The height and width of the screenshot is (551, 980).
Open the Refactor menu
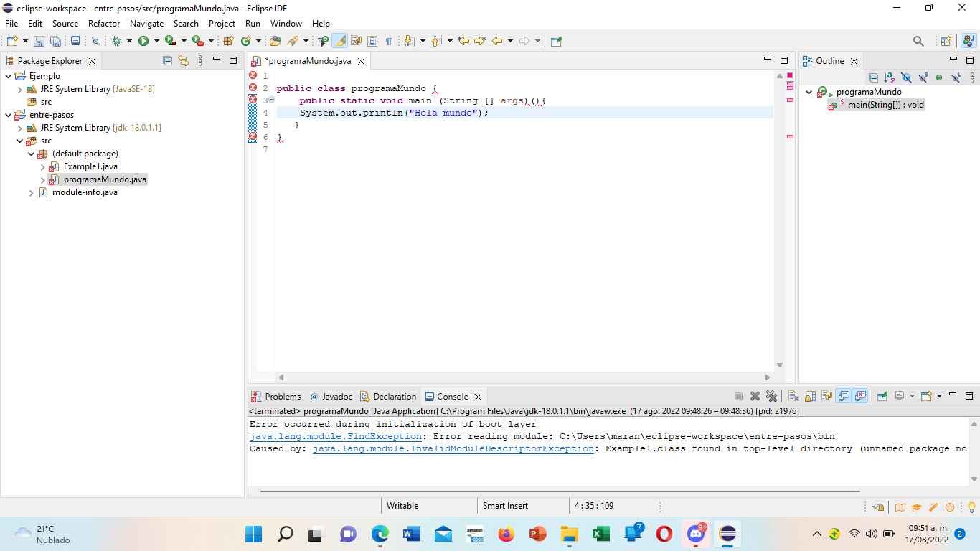104,24
